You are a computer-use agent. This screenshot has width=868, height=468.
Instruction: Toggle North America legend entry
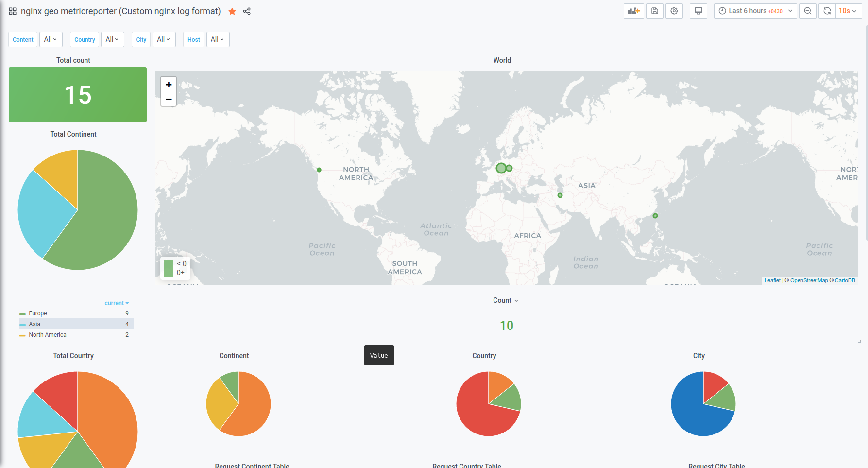point(48,335)
